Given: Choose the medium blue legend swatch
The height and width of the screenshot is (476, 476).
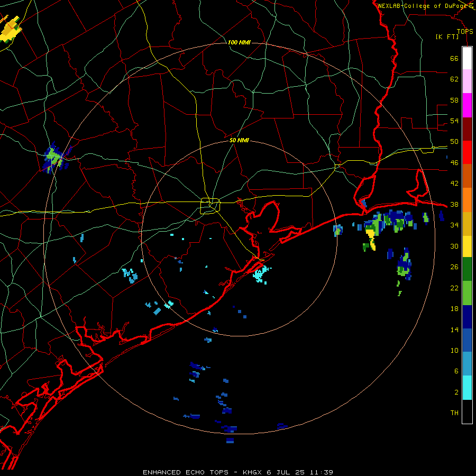Looking at the screenshot, I should click(467, 340).
